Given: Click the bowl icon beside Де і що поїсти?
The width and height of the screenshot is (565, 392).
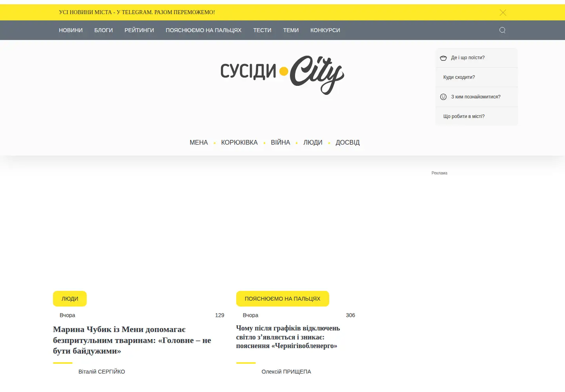Looking at the screenshot, I should (443, 58).
